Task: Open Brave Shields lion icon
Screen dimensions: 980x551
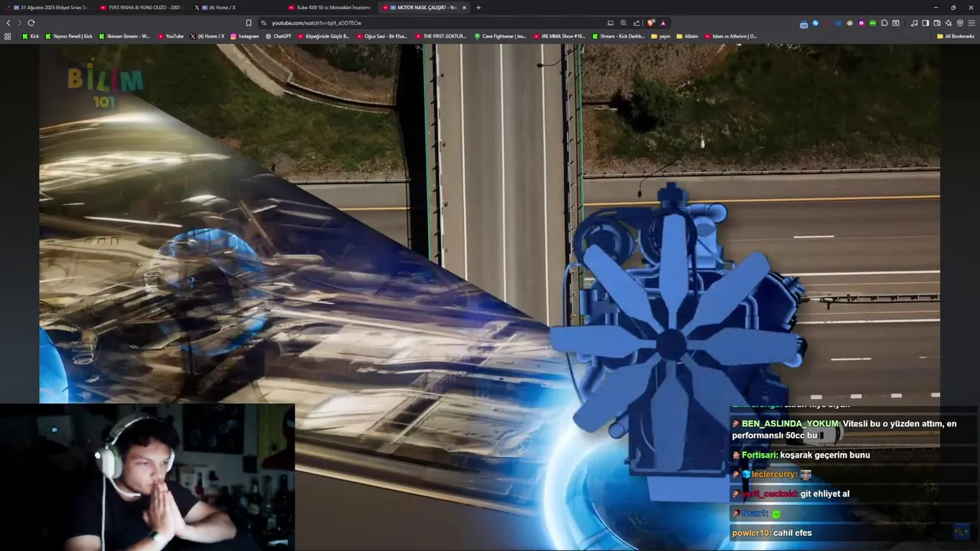Action: tap(651, 23)
